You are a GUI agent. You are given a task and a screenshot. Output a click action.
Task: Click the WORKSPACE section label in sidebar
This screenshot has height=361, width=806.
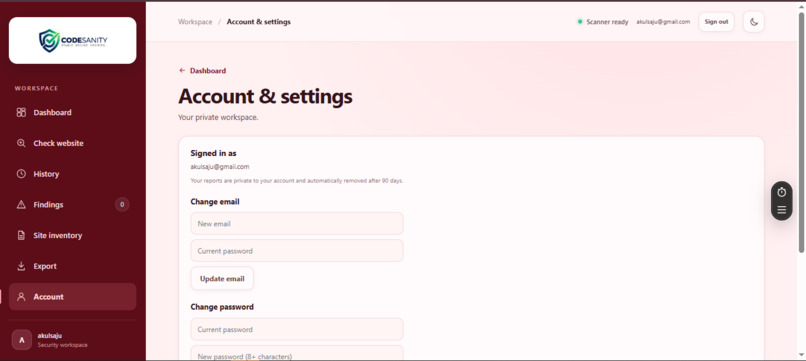[36, 88]
